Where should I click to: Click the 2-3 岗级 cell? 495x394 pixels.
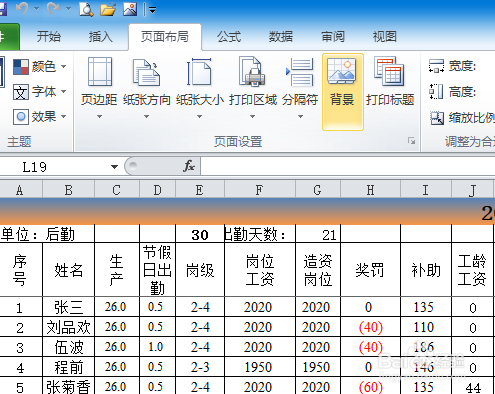pos(200,367)
